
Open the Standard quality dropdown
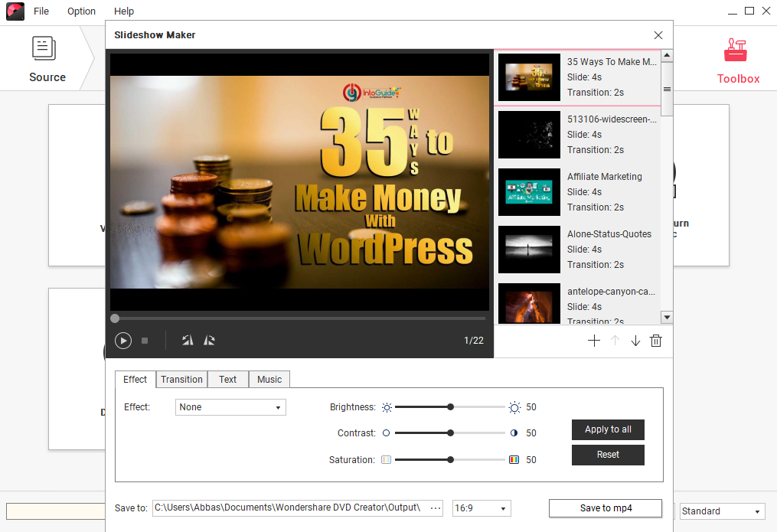(722, 511)
